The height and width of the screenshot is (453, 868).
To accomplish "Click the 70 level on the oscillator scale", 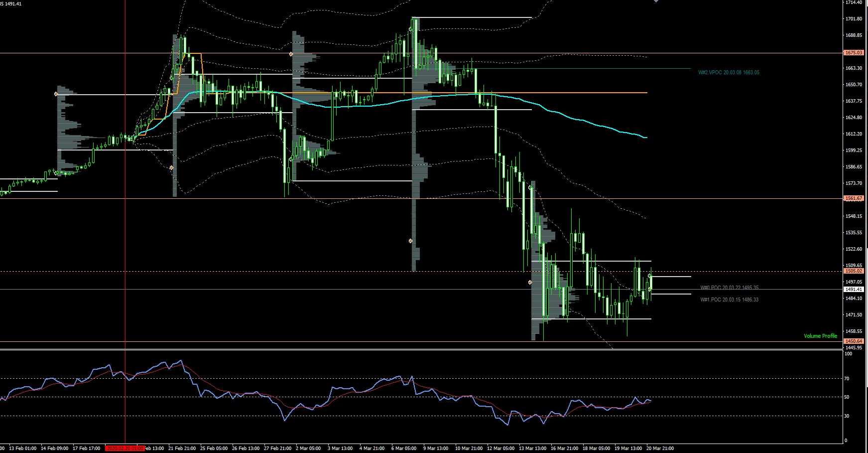I will tap(847, 379).
